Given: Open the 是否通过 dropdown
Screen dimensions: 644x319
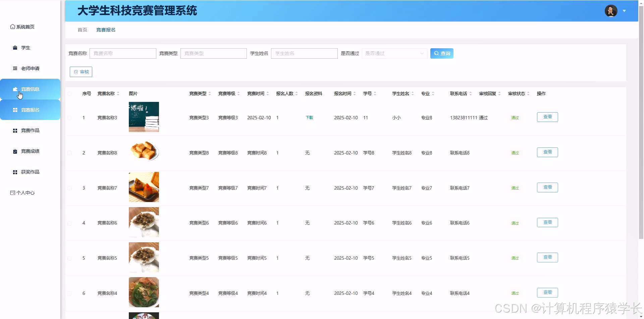Looking at the screenshot, I should (394, 53).
